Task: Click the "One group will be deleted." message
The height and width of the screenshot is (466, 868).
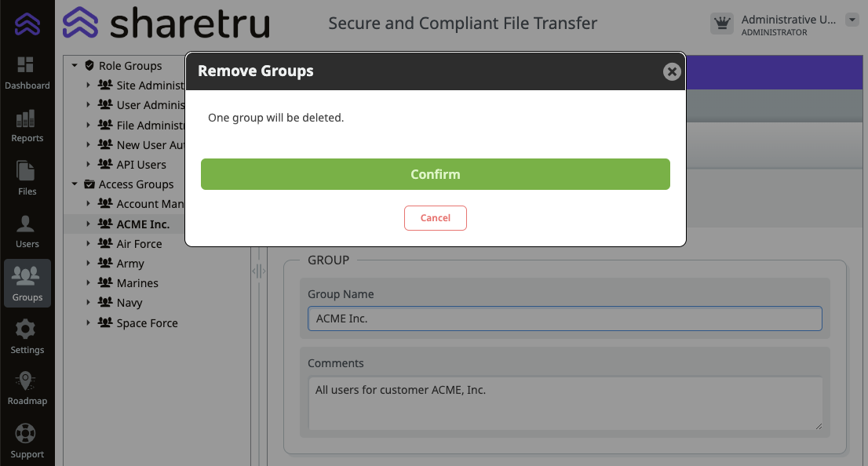Action: click(x=275, y=118)
